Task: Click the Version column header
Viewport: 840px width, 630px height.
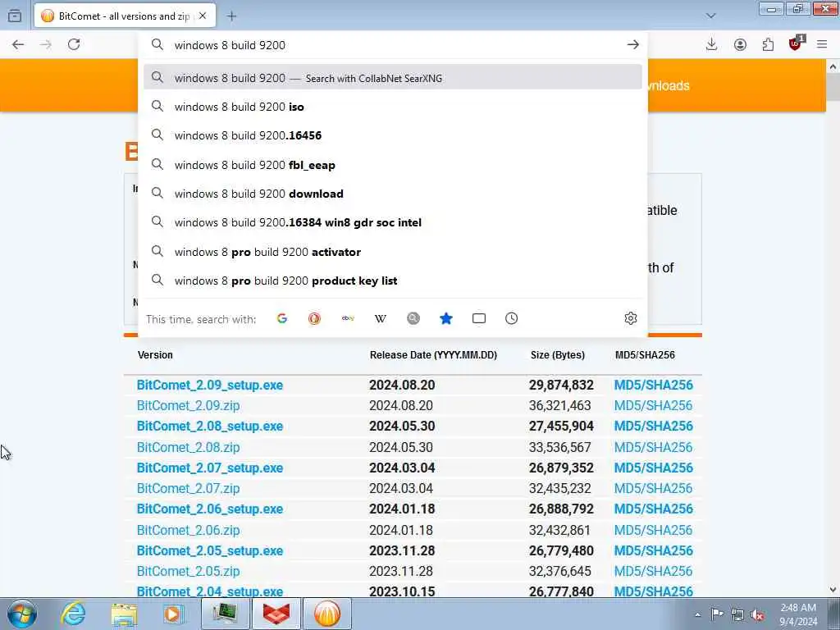Action: (x=155, y=355)
